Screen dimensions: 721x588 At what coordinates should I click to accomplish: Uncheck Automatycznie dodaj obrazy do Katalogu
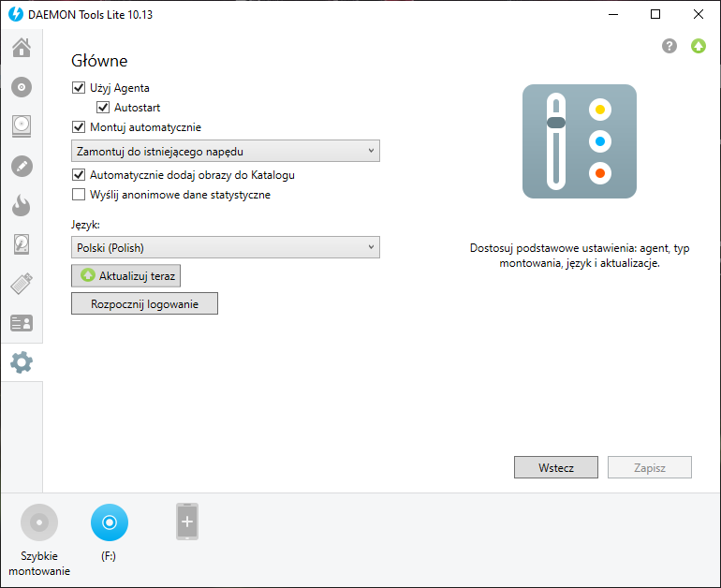pos(79,175)
